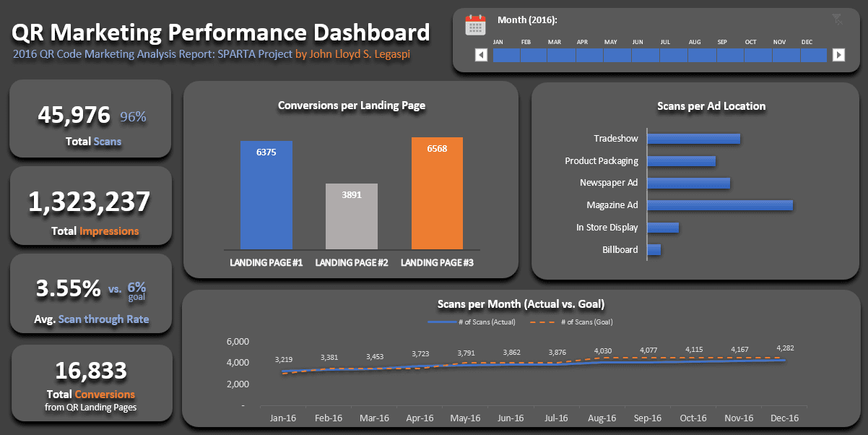Select the Tradeshow bar in Scans per Ad Location

click(694, 138)
